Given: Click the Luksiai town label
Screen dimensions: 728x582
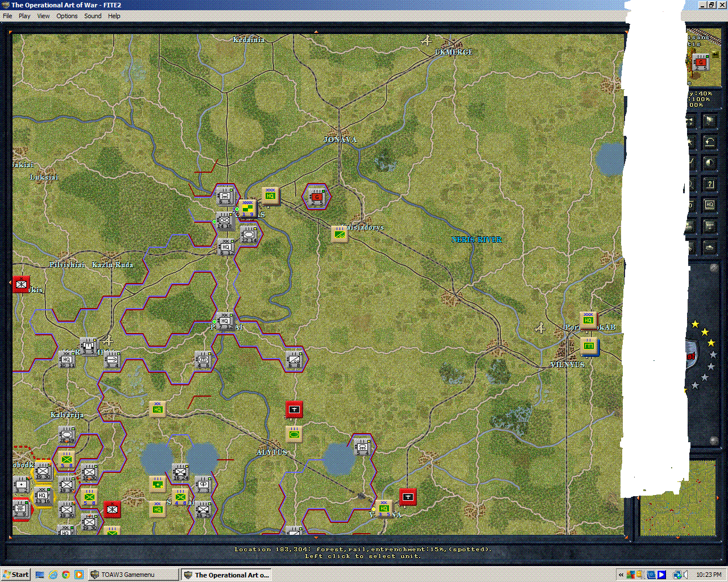Looking at the screenshot, I should click(44, 177).
